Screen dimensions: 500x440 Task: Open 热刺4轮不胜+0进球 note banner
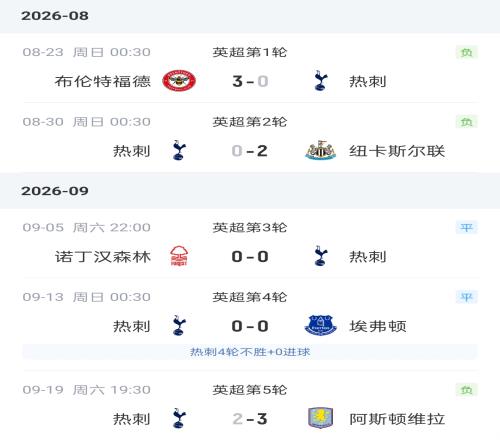(x=250, y=352)
